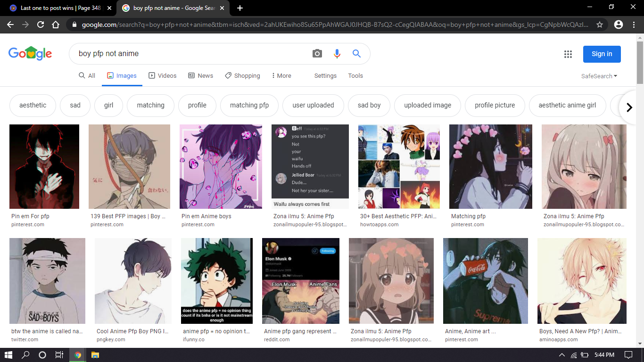Switch to the All results tab

87,75
